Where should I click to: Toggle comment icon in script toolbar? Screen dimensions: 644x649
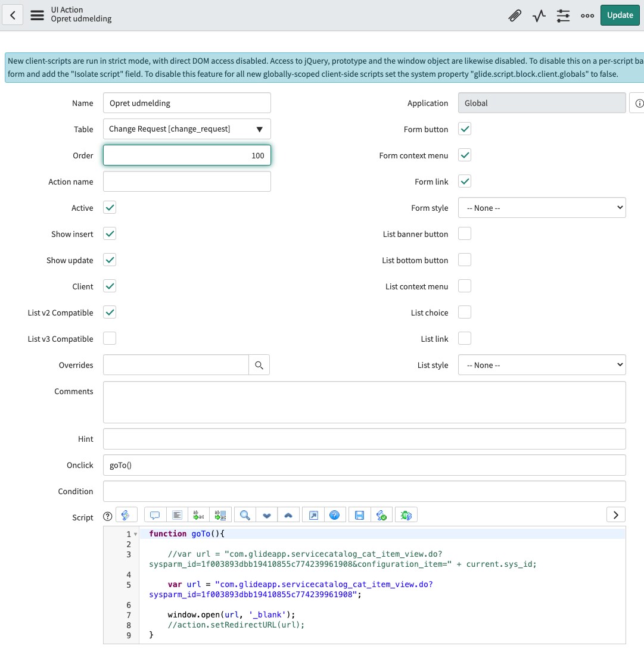(155, 515)
